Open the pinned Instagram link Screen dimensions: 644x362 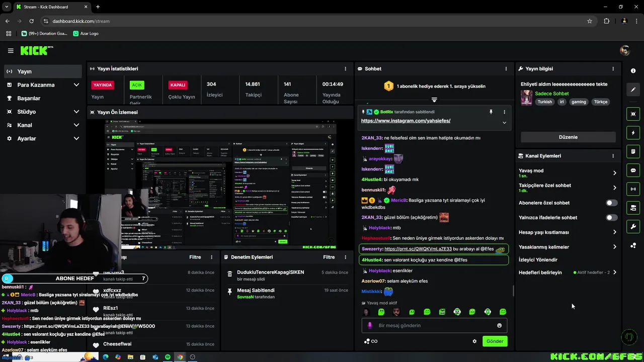pos(406,121)
